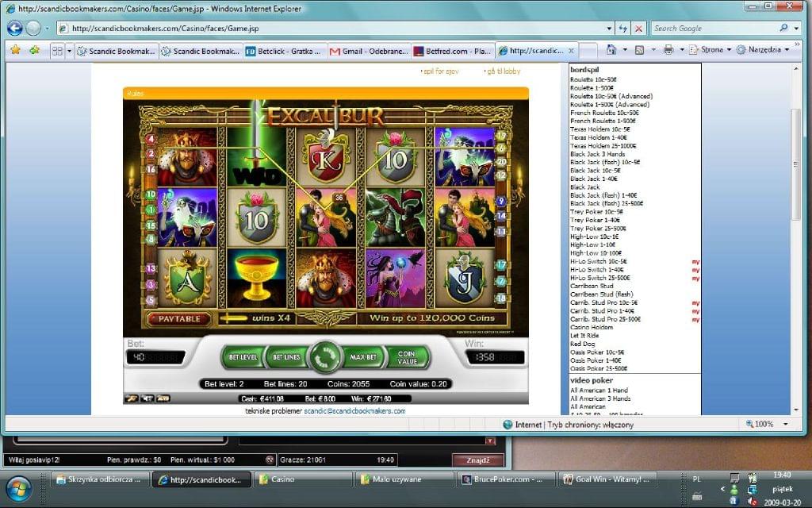Expand the Home button dropdown arrow
The height and width of the screenshot is (508, 812).
pos(625,50)
